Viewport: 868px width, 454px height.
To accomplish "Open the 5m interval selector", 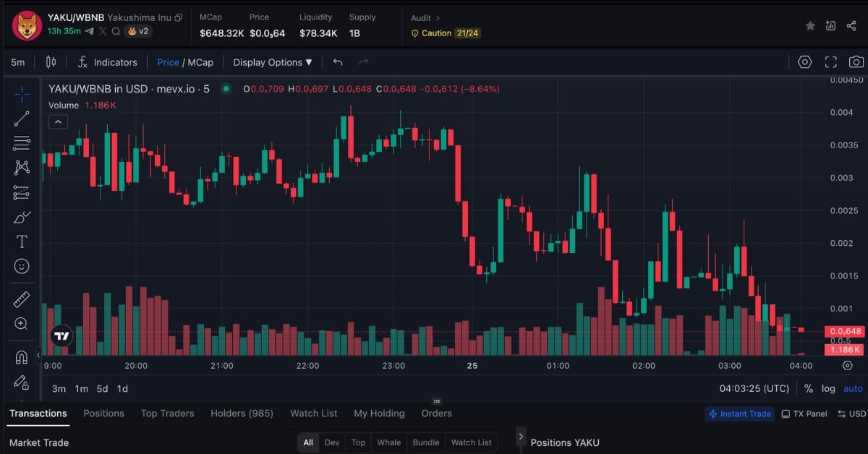I will 18,62.
